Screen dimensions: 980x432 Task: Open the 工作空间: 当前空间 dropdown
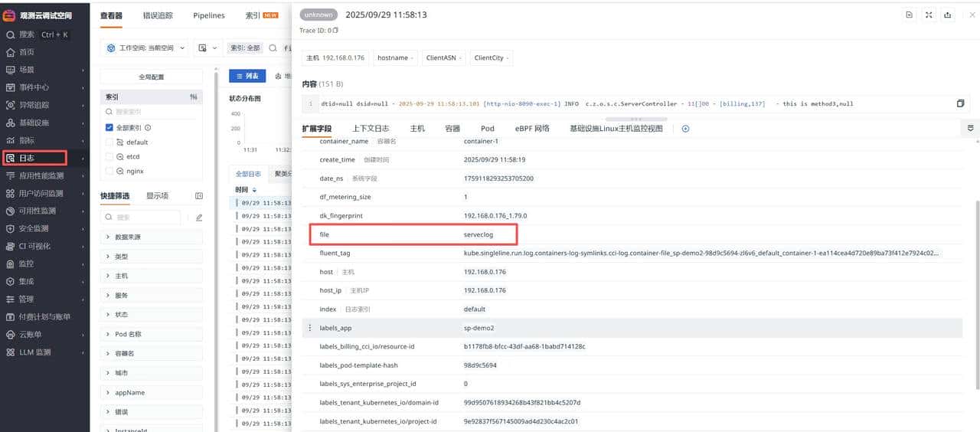(145, 47)
